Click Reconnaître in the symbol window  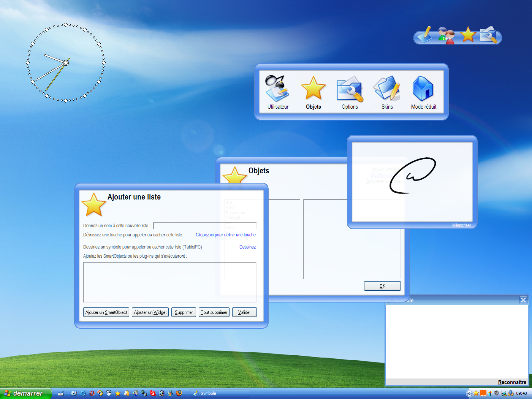(512, 382)
